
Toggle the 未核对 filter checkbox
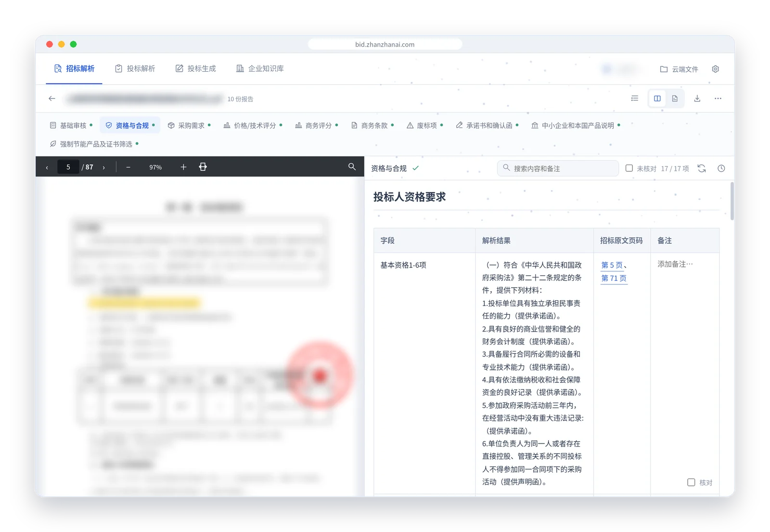[629, 168]
